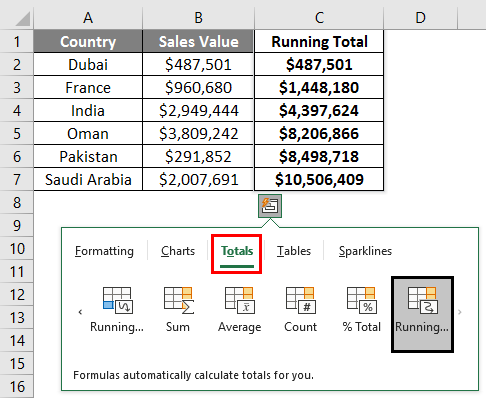Select row 8 header
Image resolution: width=486 pixels, height=398 pixels.
coord(17,202)
